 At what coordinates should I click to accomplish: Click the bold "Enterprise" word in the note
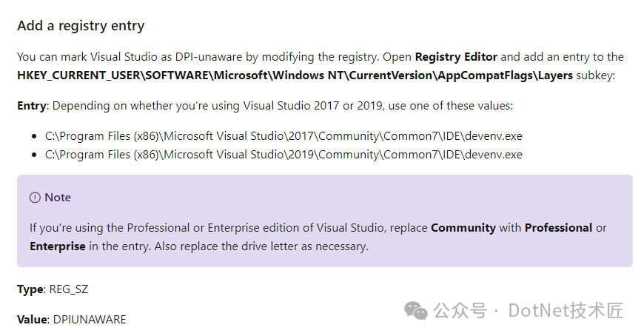(x=58, y=246)
